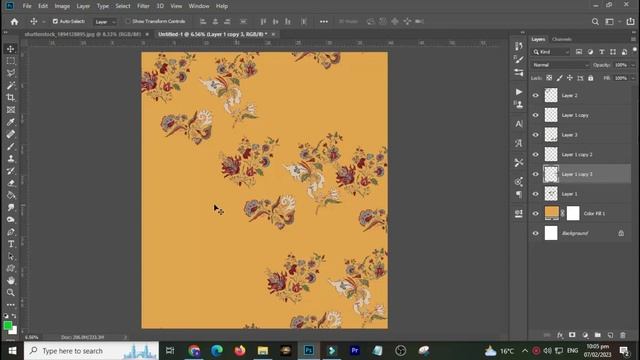This screenshot has height=360, width=640.
Task: Hide the Layer 3 layer
Action: (x=536, y=135)
